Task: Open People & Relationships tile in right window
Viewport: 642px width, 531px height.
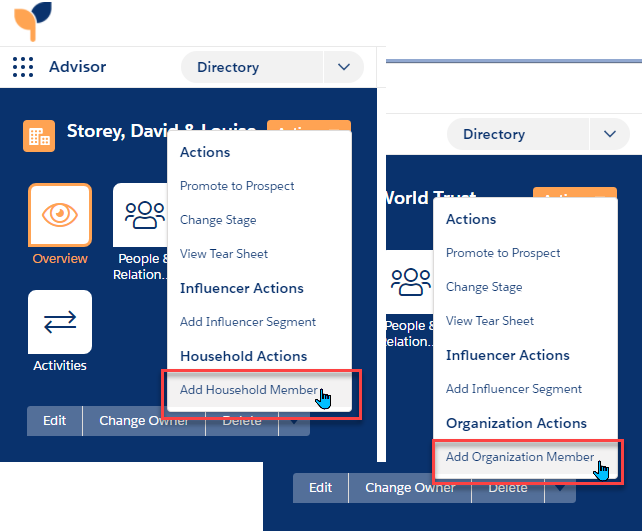Action: click(409, 282)
